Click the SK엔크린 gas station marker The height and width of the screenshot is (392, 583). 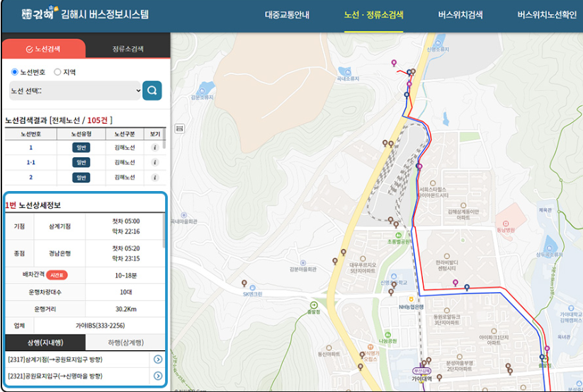pyautogui.click(x=252, y=288)
